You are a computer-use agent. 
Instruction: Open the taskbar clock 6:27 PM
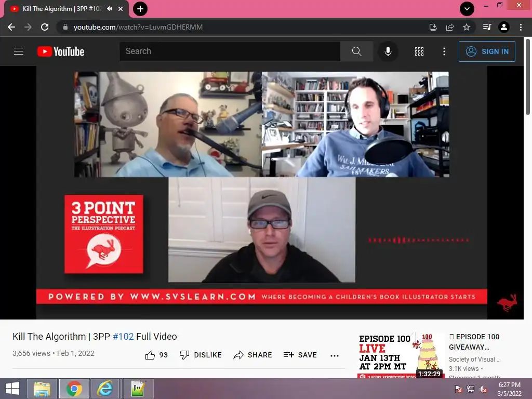click(509, 389)
